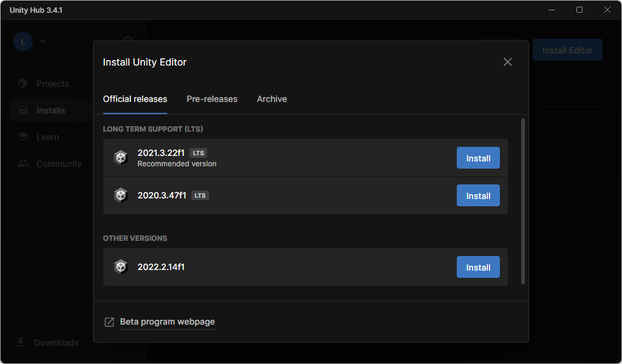This screenshot has height=364, width=622.
Task: Click the LTS badge next to 2020.3.47f1
Action: [x=200, y=195]
